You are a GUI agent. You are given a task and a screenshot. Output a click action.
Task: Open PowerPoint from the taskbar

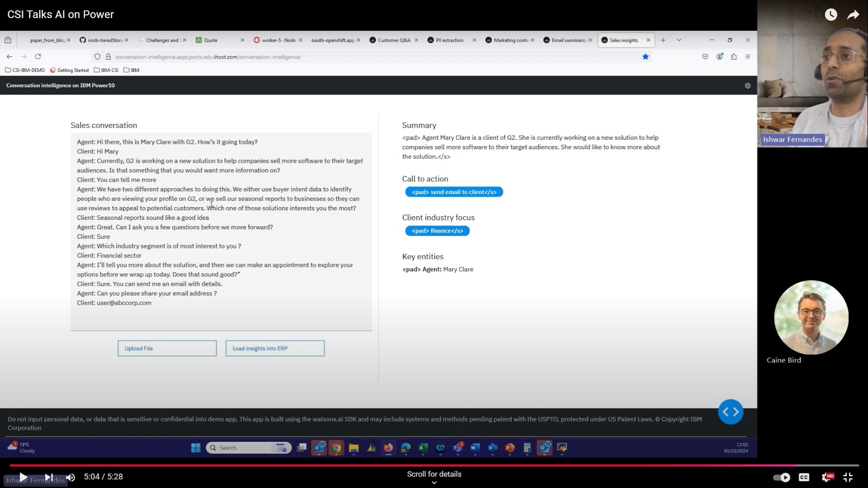point(510,448)
